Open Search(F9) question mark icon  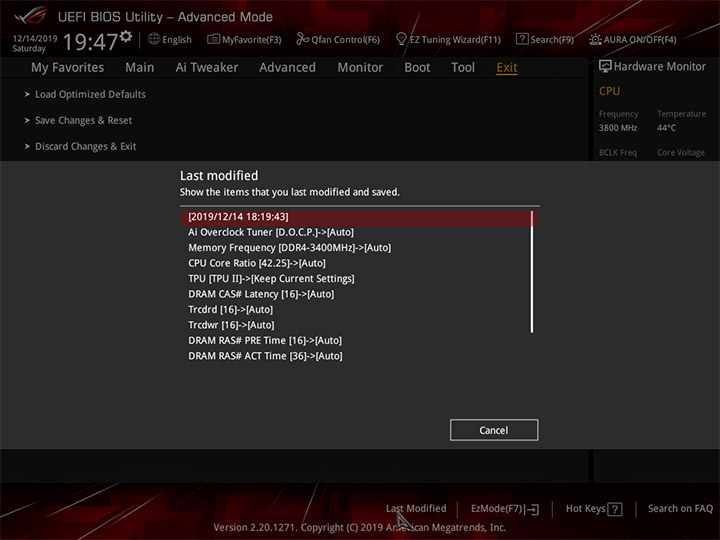tap(522, 39)
